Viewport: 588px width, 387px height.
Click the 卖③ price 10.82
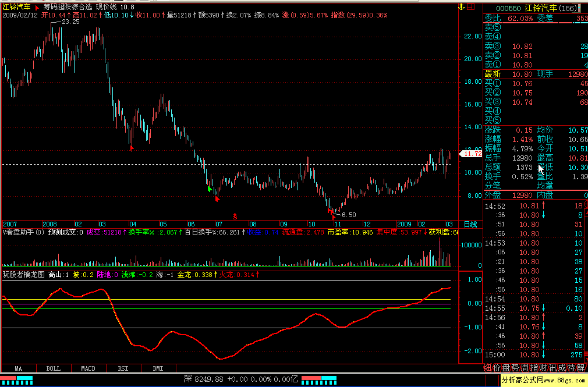click(522, 47)
